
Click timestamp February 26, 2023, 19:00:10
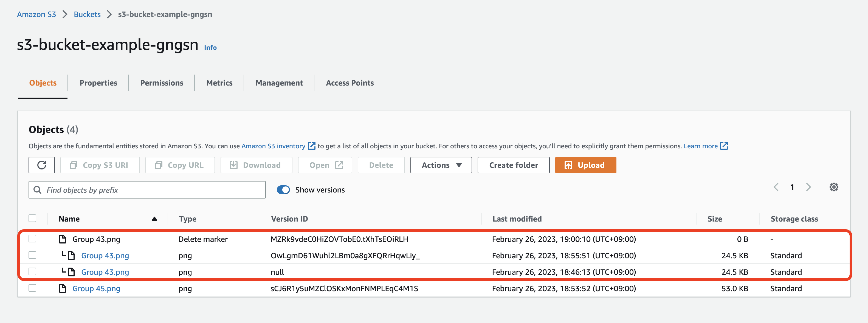[x=564, y=239]
